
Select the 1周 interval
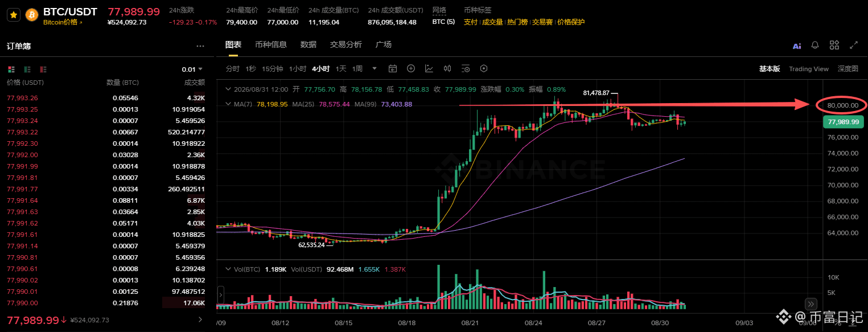pyautogui.click(x=357, y=69)
